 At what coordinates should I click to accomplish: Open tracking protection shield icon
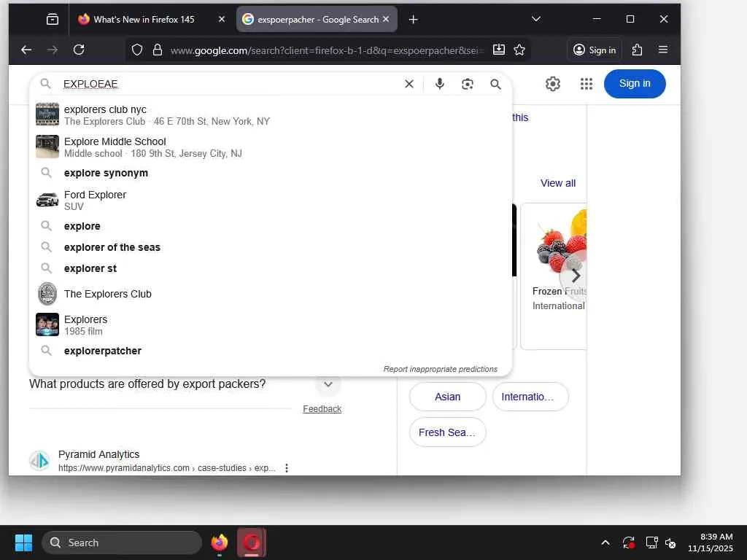point(137,50)
